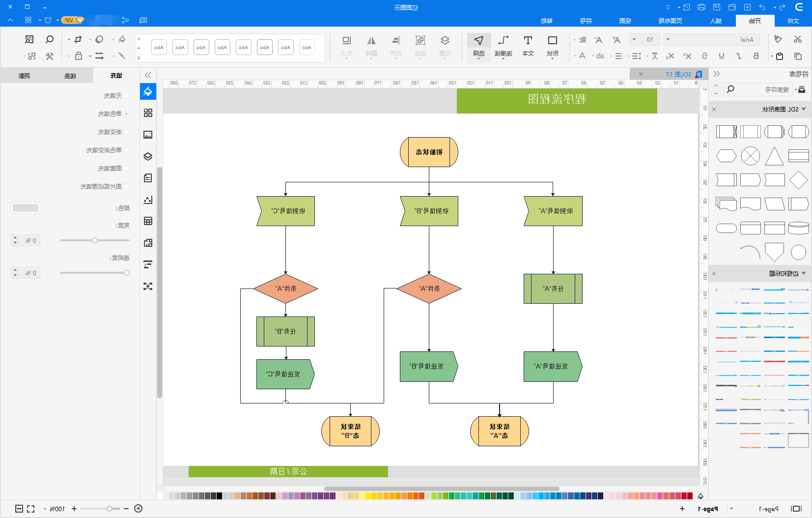Collapse the fill properties panel chevrons
This screenshot has height=518, width=812.
[148, 75]
